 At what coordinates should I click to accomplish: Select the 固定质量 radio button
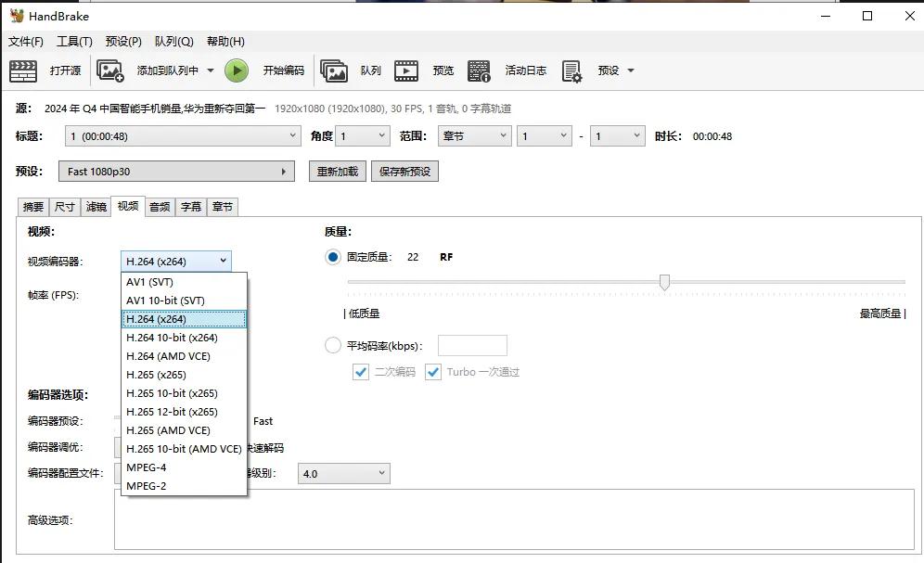coord(333,257)
